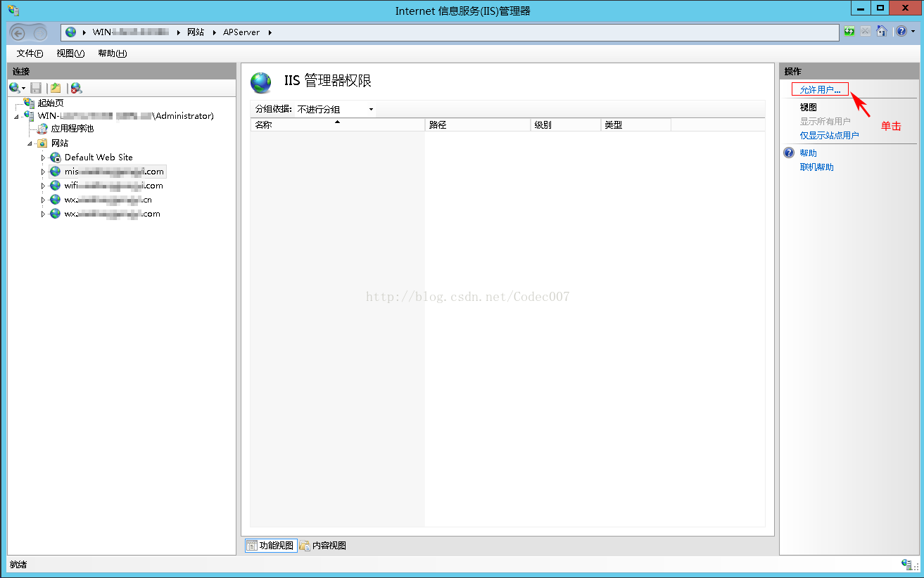Switch to the 内容视图 tab
The image size is (924, 578).
click(324, 546)
